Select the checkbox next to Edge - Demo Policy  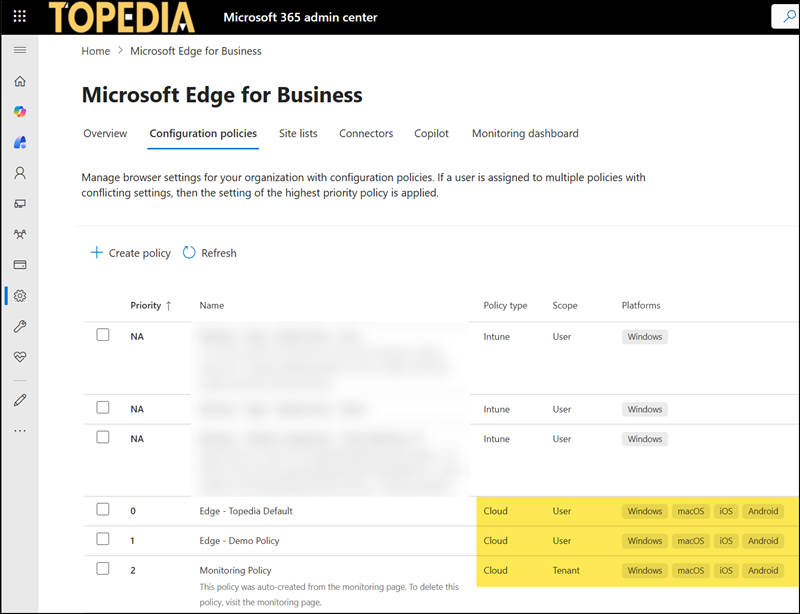[102, 539]
